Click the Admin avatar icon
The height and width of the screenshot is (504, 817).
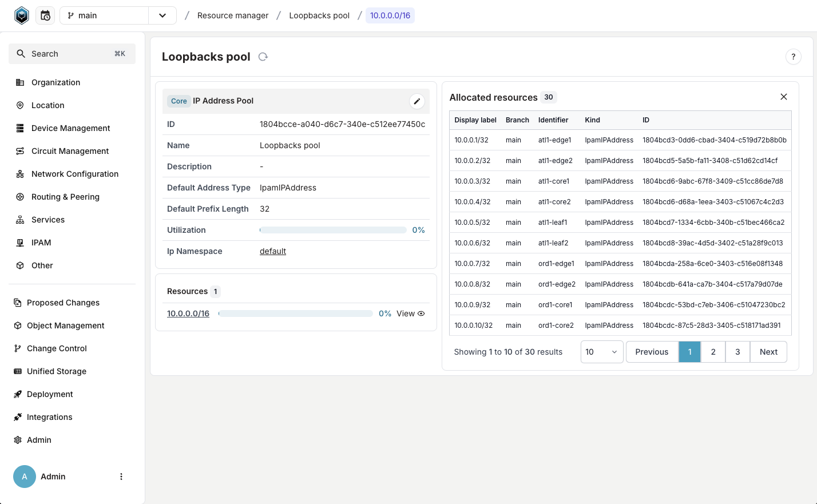click(x=25, y=477)
